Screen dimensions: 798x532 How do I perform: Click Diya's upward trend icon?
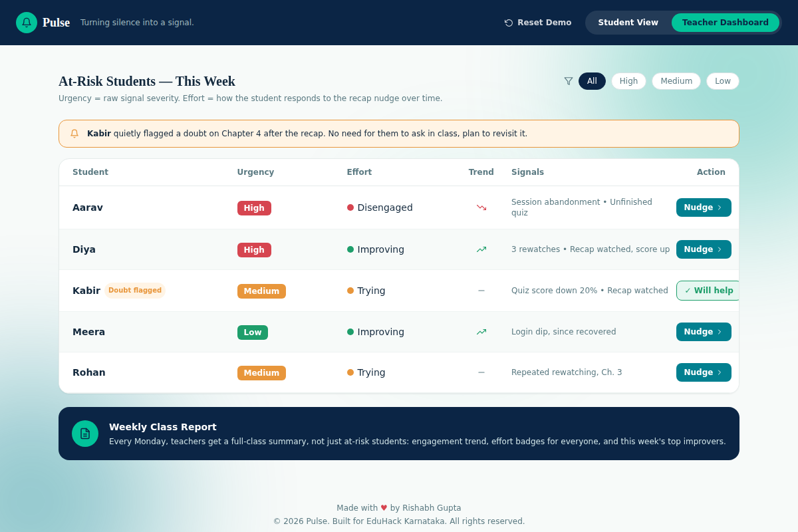tap(481, 249)
